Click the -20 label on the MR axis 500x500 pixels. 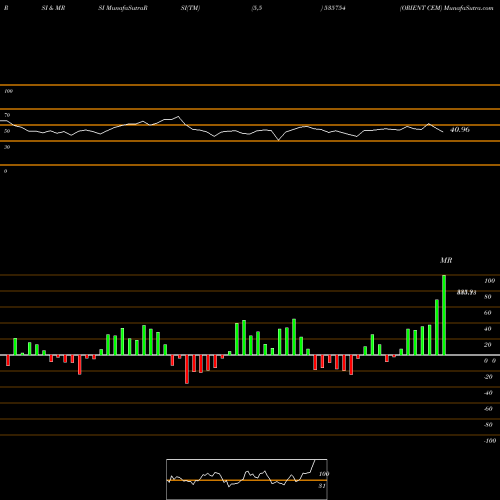pyautogui.click(x=488, y=377)
